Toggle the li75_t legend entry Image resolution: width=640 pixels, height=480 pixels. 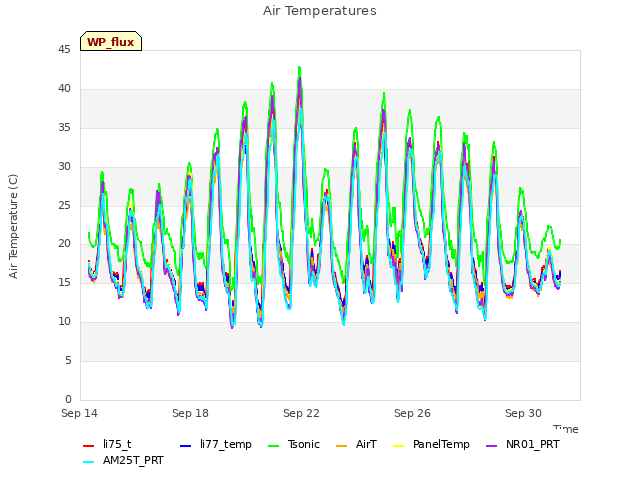[107, 444]
